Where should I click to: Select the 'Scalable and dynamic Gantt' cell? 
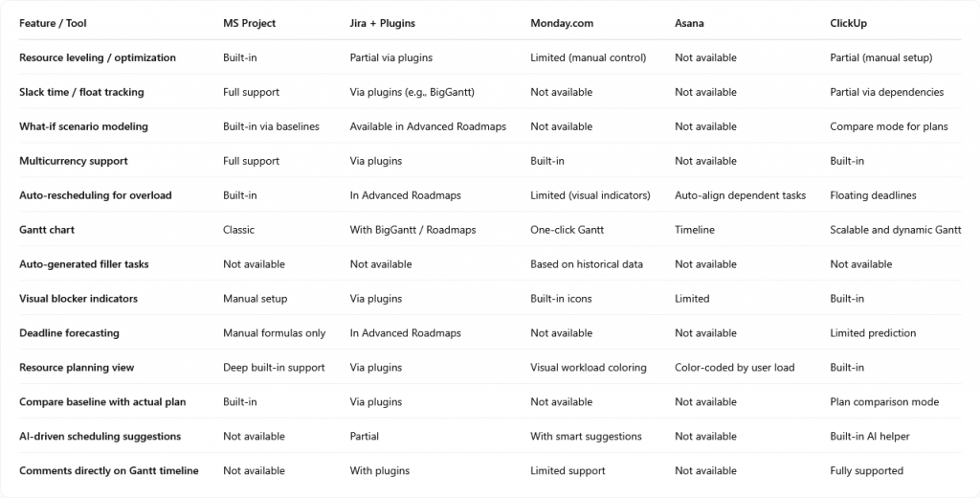(896, 230)
